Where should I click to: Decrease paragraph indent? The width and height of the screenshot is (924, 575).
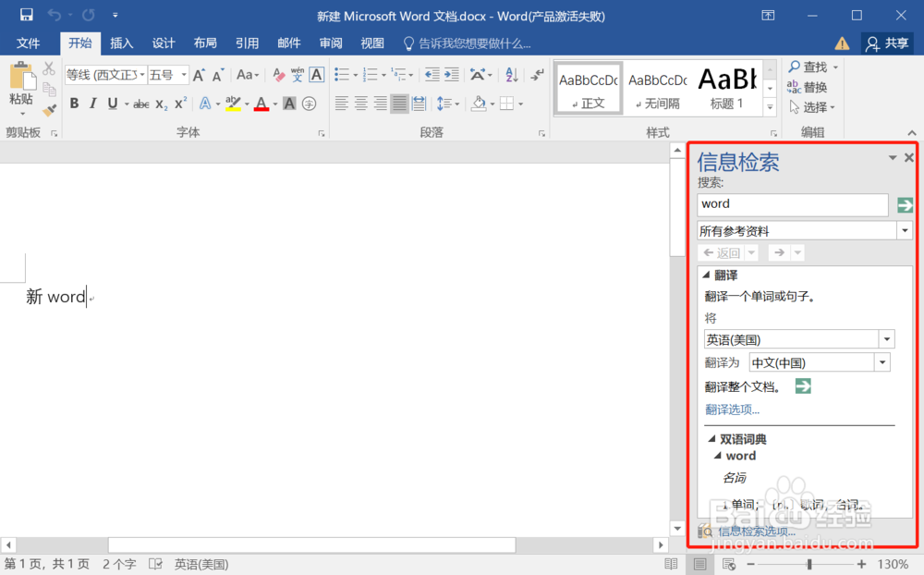tap(432, 74)
